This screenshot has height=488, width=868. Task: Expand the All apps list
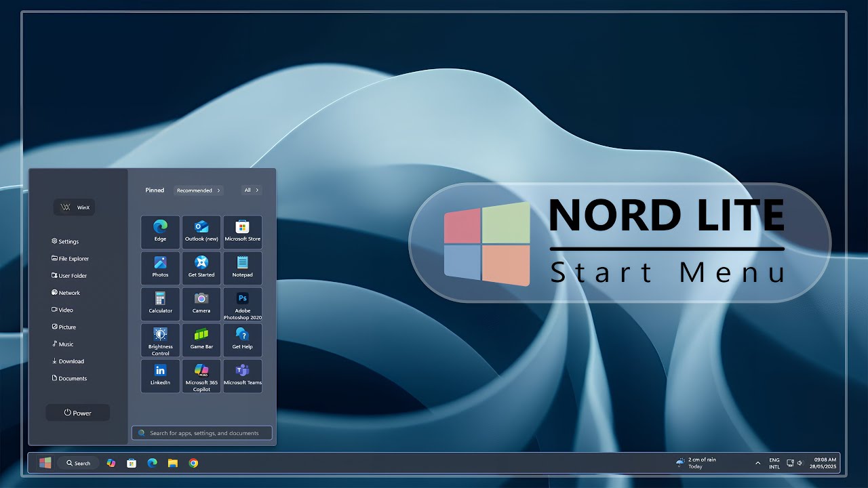pos(252,190)
